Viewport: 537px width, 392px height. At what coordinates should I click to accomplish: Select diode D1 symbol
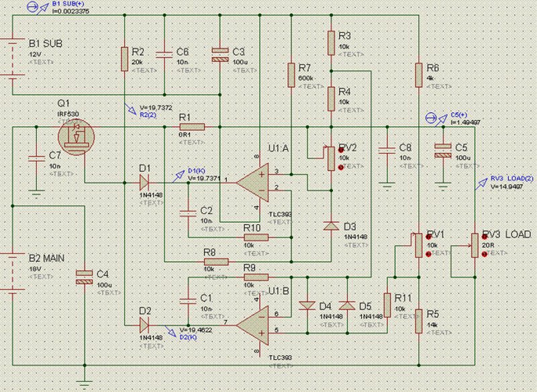coord(144,183)
